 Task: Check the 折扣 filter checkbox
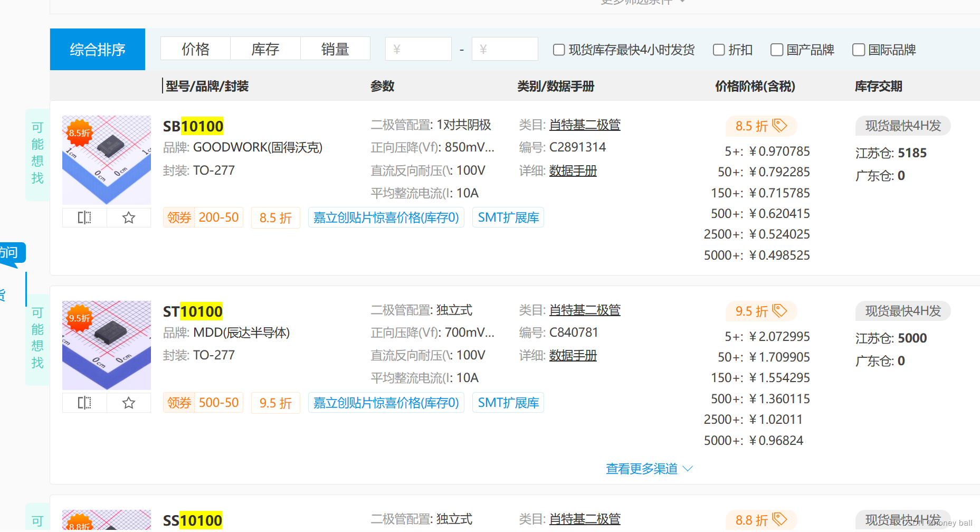pyautogui.click(x=719, y=50)
